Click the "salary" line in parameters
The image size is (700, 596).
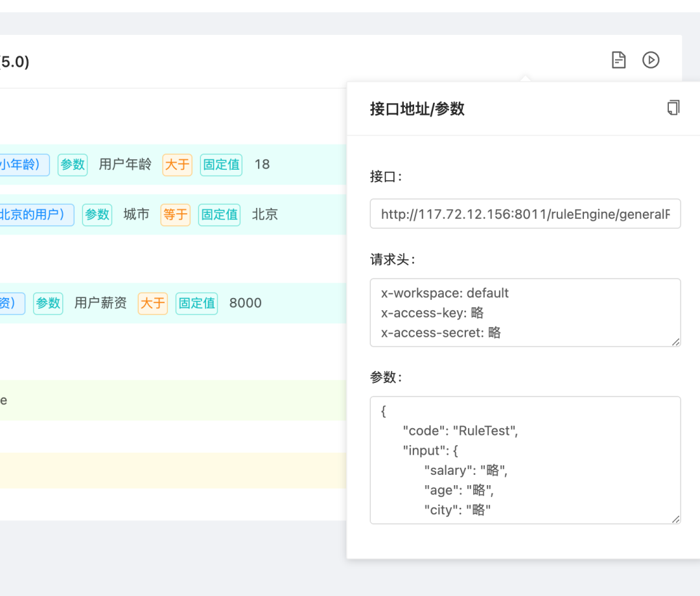point(465,470)
